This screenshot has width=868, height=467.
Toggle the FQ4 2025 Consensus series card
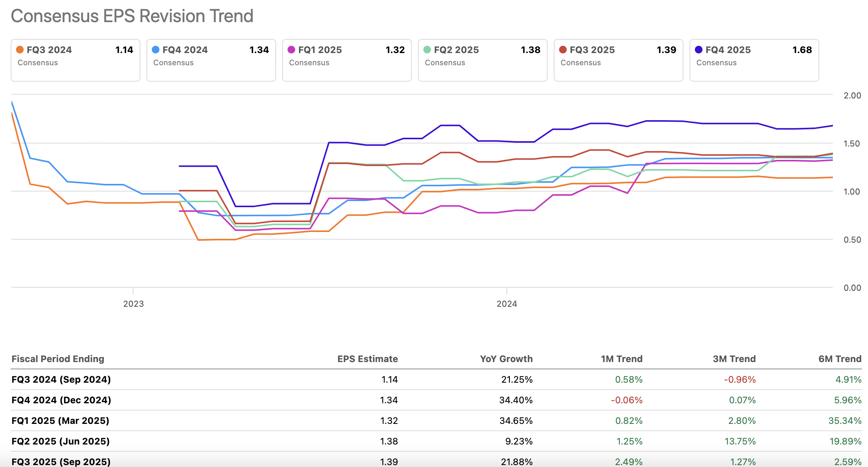click(x=754, y=60)
